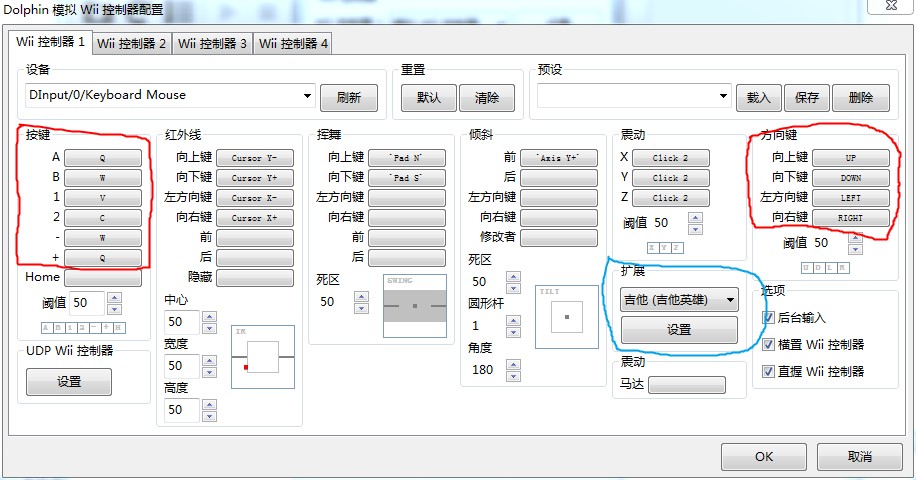Open the 吉他 (吉他英雄) extension dropdown

pos(679,300)
